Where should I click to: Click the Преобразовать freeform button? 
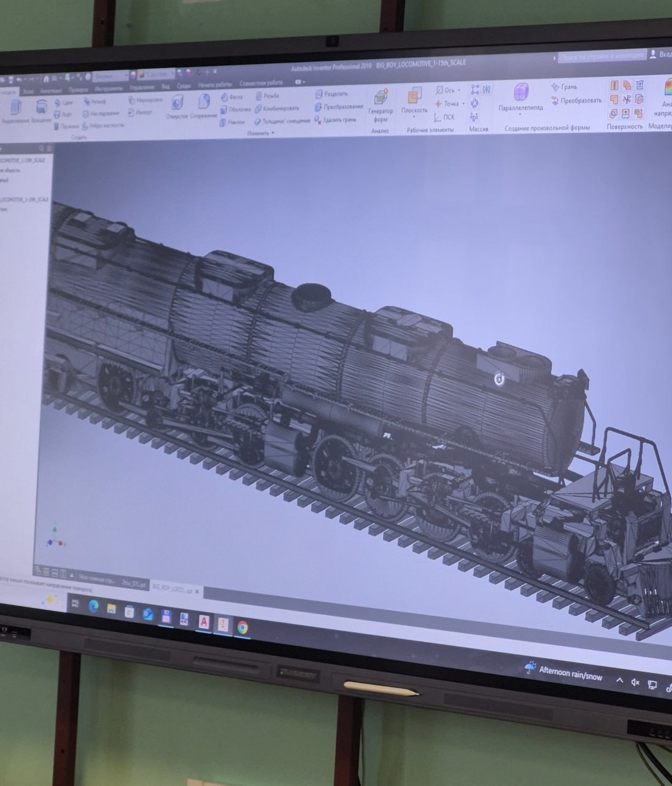point(577,100)
